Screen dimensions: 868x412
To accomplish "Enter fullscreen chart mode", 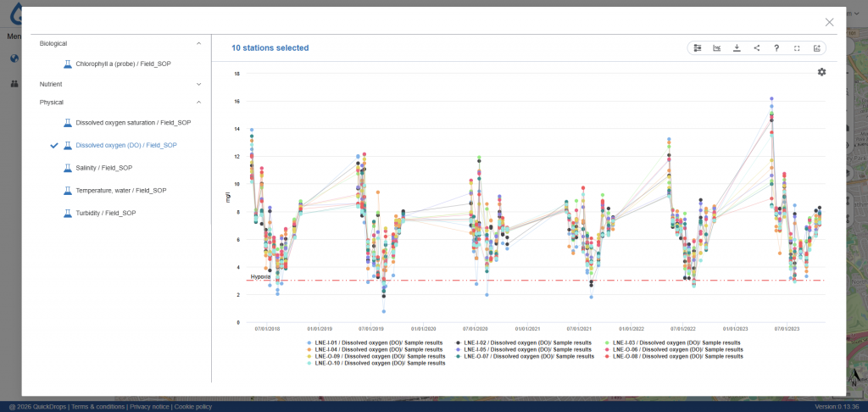I will [x=797, y=48].
